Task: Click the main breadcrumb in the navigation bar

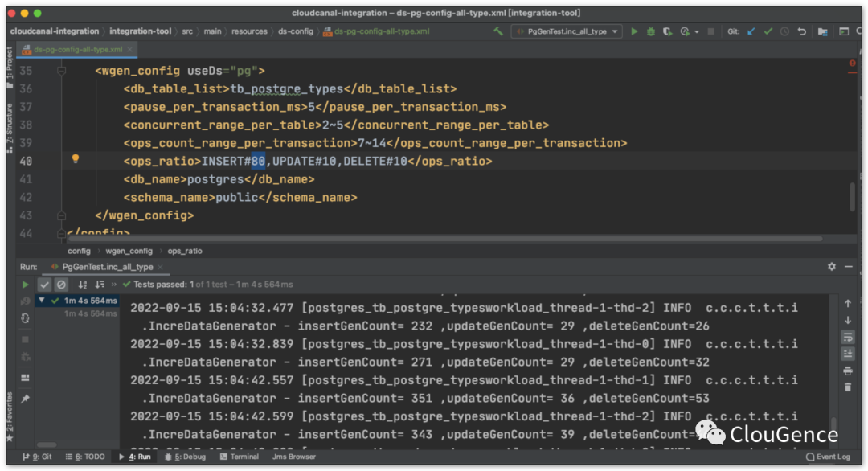Action: pyautogui.click(x=212, y=31)
